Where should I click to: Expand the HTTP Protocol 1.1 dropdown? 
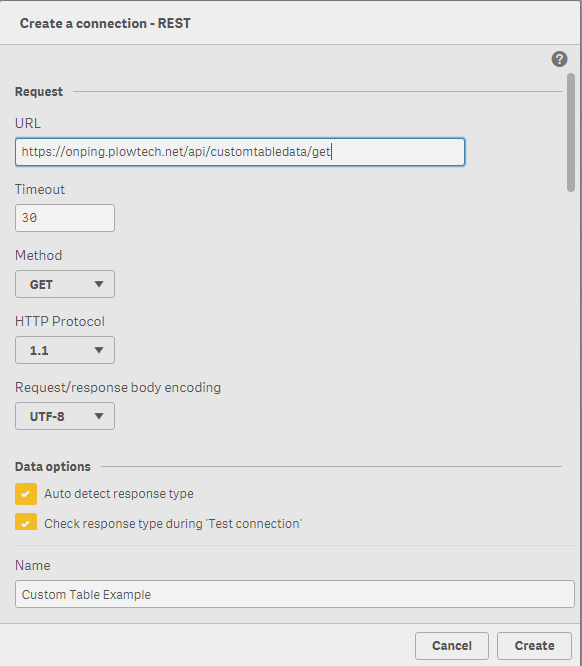click(65, 350)
